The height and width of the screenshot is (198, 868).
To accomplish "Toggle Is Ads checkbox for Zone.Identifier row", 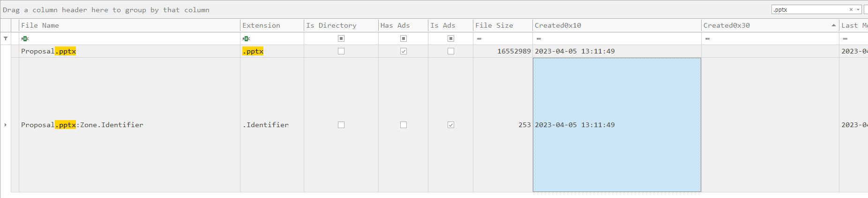I will 451,125.
